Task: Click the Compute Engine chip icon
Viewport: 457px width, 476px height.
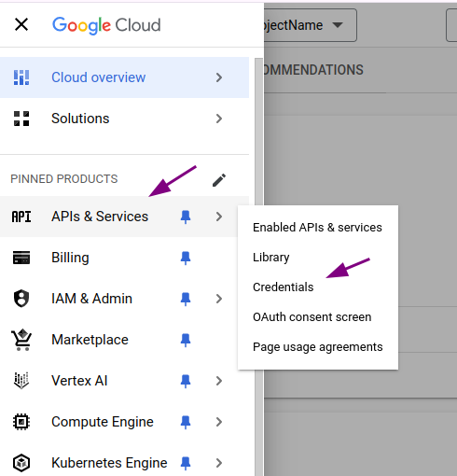Action: point(21,422)
